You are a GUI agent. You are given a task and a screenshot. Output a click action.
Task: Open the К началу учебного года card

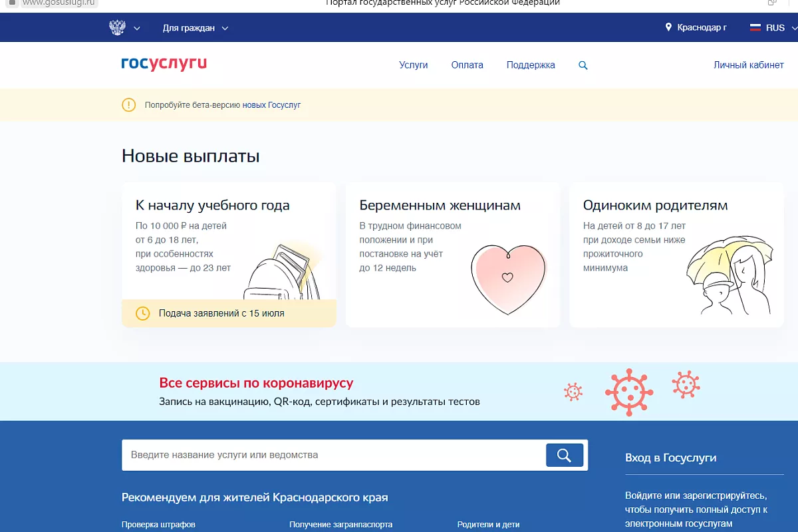tap(229, 255)
